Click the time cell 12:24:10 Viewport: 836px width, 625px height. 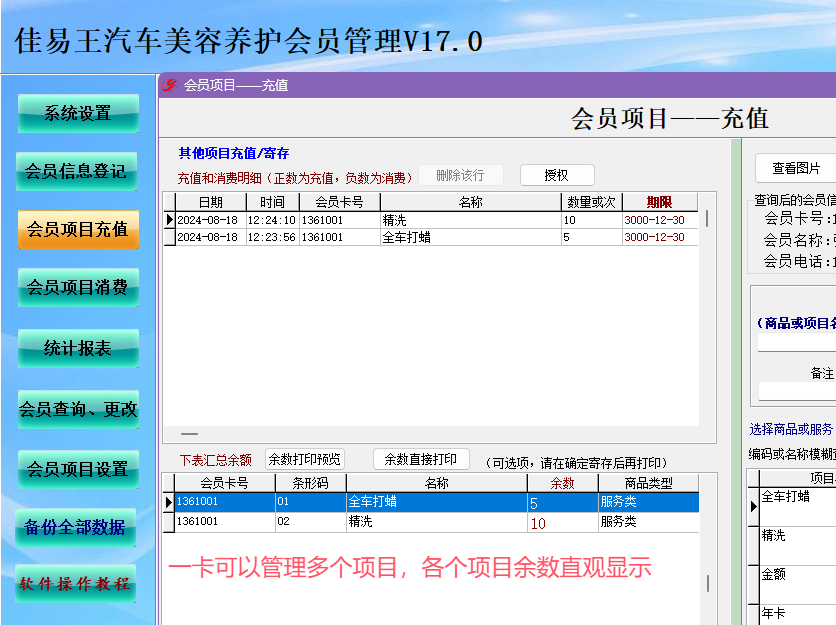(272, 220)
